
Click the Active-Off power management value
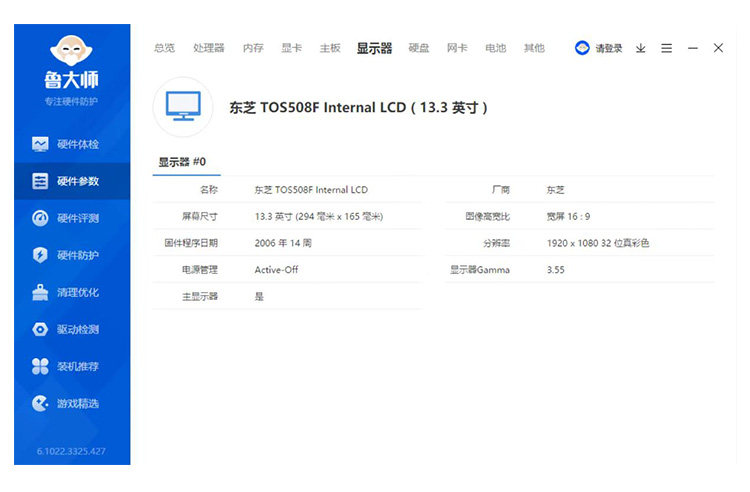pyautogui.click(x=276, y=270)
